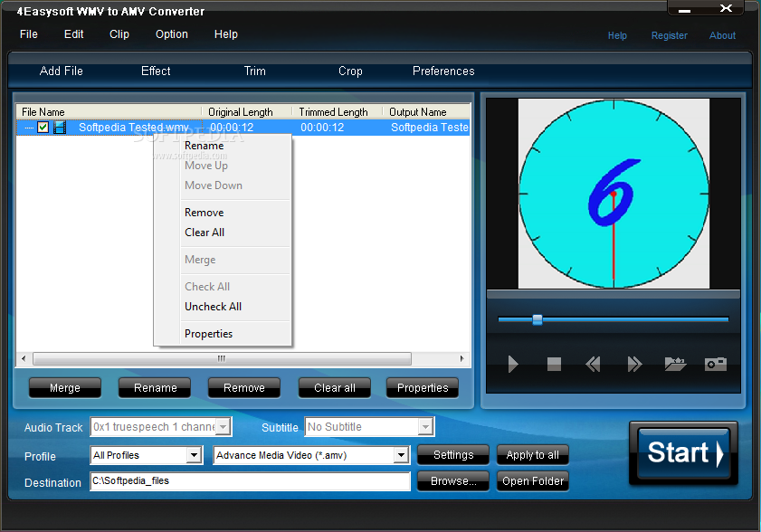761x532 pixels.
Task: Open the Effect tool
Action: pos(156,71)
